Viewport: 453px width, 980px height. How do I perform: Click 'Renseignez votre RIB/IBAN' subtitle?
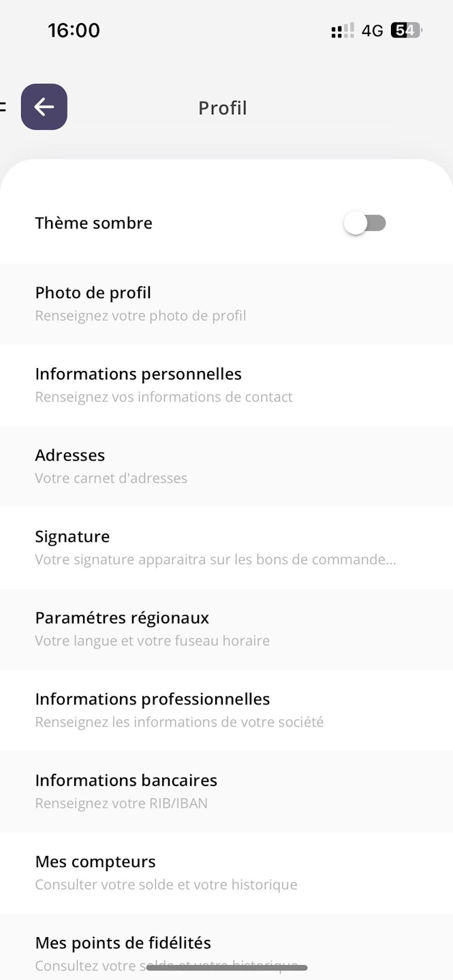[121, 803]
